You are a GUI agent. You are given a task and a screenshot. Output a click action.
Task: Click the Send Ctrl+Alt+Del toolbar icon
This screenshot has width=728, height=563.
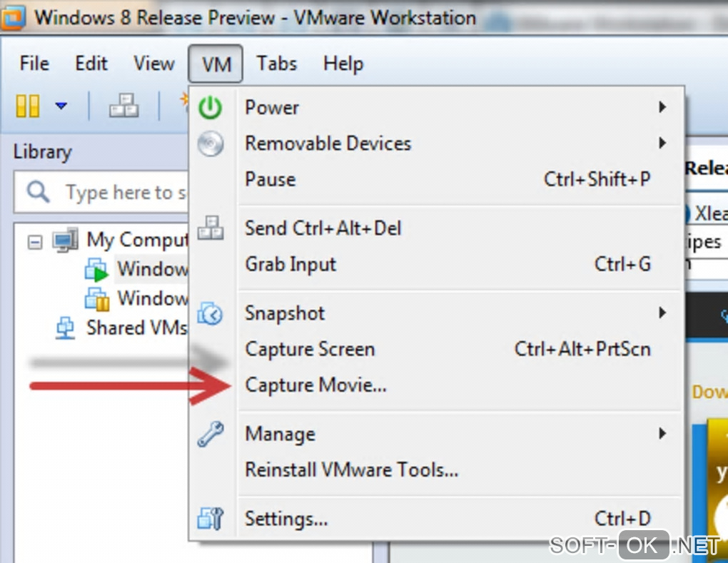click(x=123, y=107)
